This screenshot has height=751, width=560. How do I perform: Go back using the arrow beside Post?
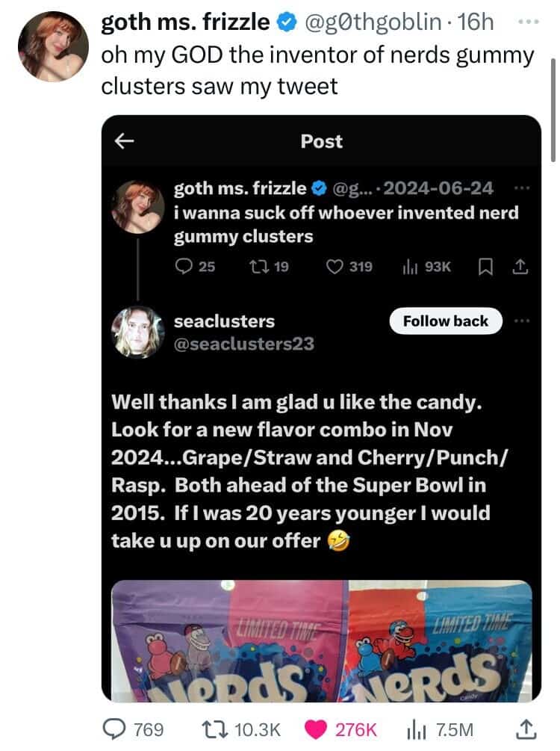pos(124,140)
